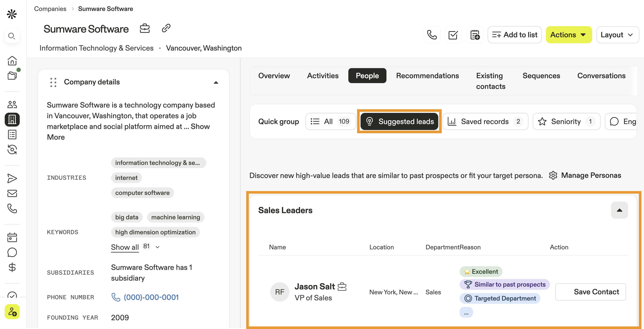
Task: Select the Seniority quick group filter
Action: (566, 121)
